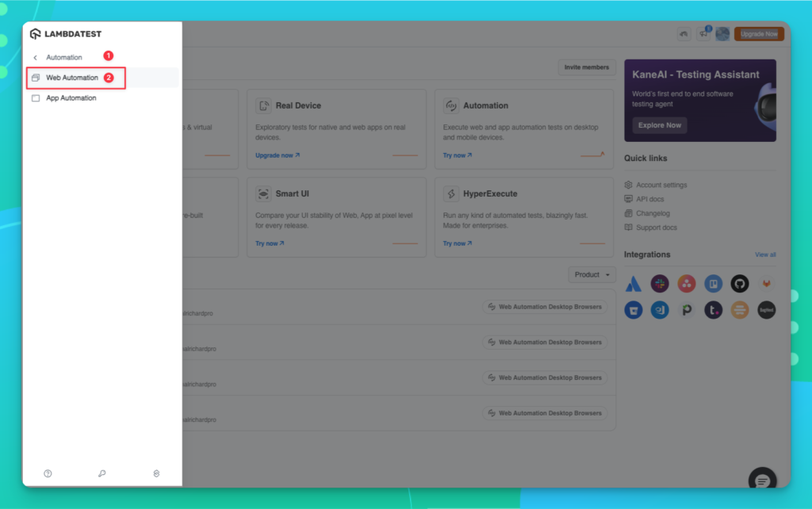The width and height of the screenshot is (812, 509).
Task: Collapse the Automation section via back chevron
Action: 34,56
